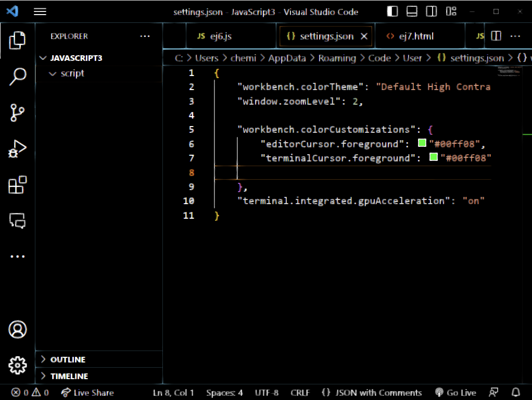Change end of line sequence CRLF
532x400 pixels.
(300, 393)
